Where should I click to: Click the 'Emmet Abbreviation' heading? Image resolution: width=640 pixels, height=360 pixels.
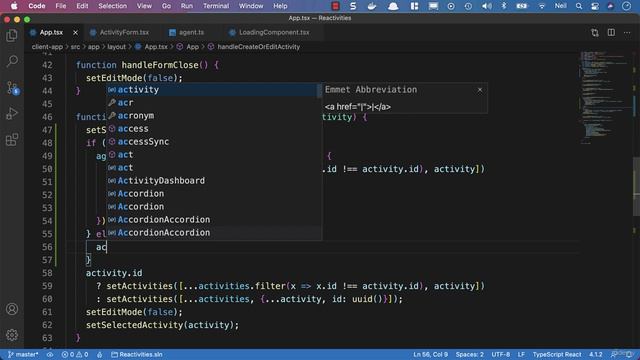pos(371,90)
